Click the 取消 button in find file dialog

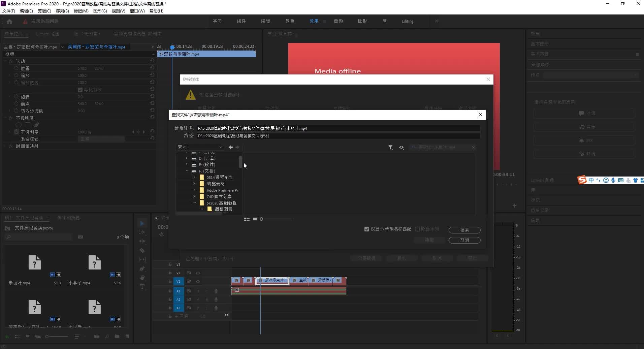pyautogui.click(x=464, y=240)
